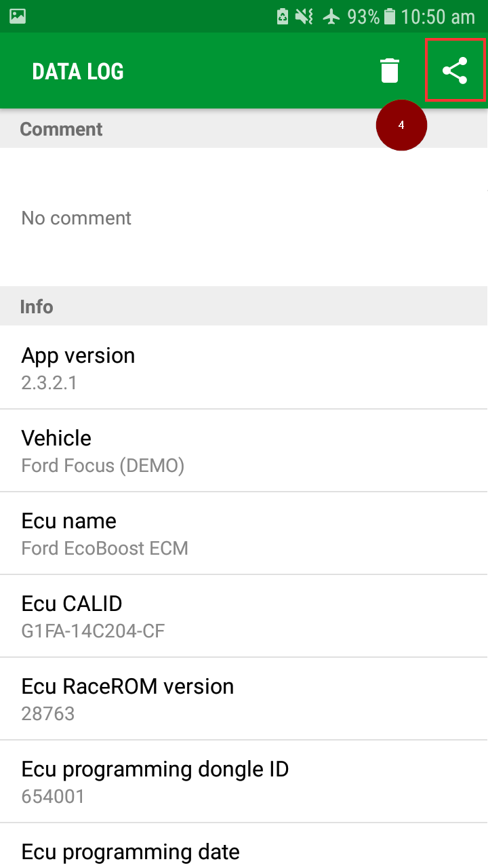Open Ecu RaceROM version item
Viewport: 488px width, 868px height.
[x=244, y=698]
